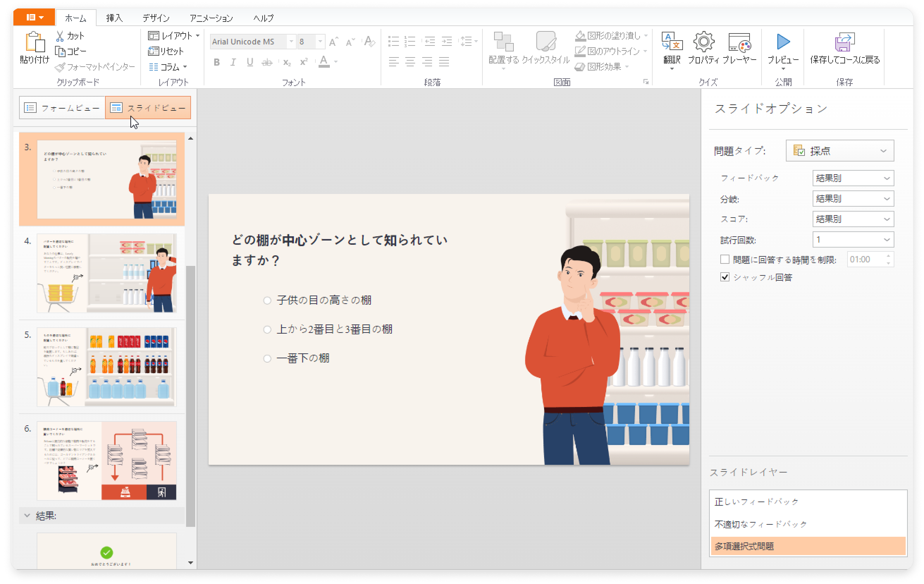Click Save and return to course (保存してコースに戻る)
Image resolution: width=924 pixels, height=584 pixels.
(x=845, y=48)
